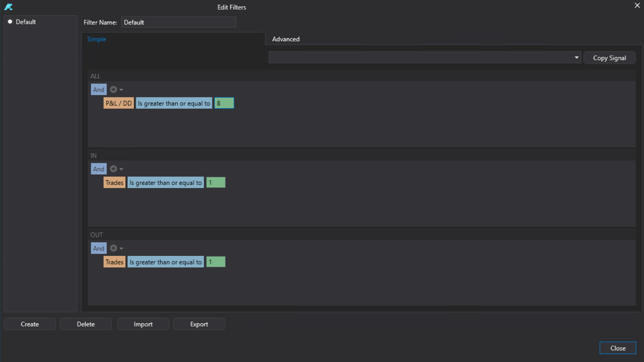This screenshot has width=644, height=362.
Task: Open the signal selection dropdown
Action: (x=576, y=57)
